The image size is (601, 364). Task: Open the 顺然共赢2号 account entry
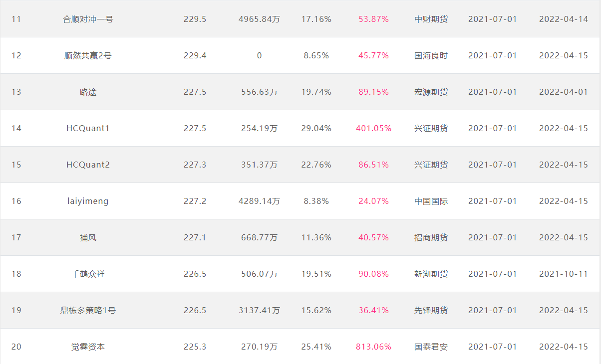point(88,55)
